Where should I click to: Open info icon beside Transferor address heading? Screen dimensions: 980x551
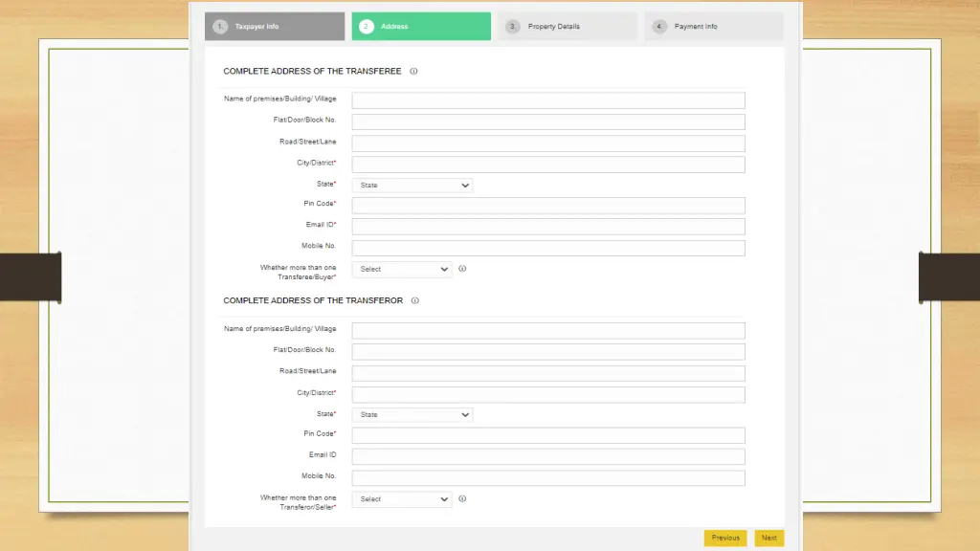(415, 300)
